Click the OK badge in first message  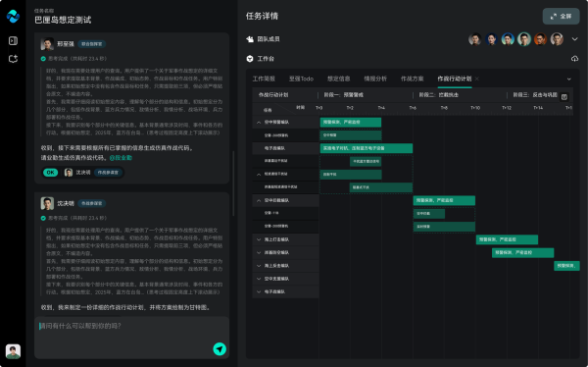click(x=50, y=173)
